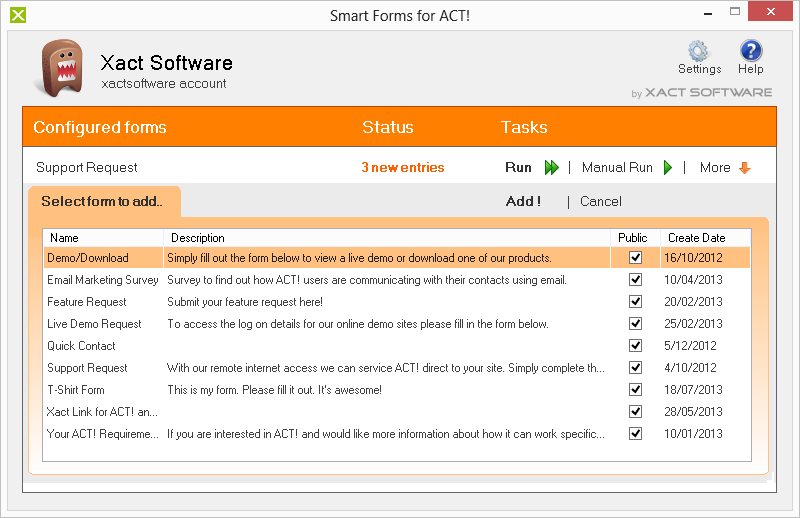Click date 28/05/2013

click(x=693, y=411)
